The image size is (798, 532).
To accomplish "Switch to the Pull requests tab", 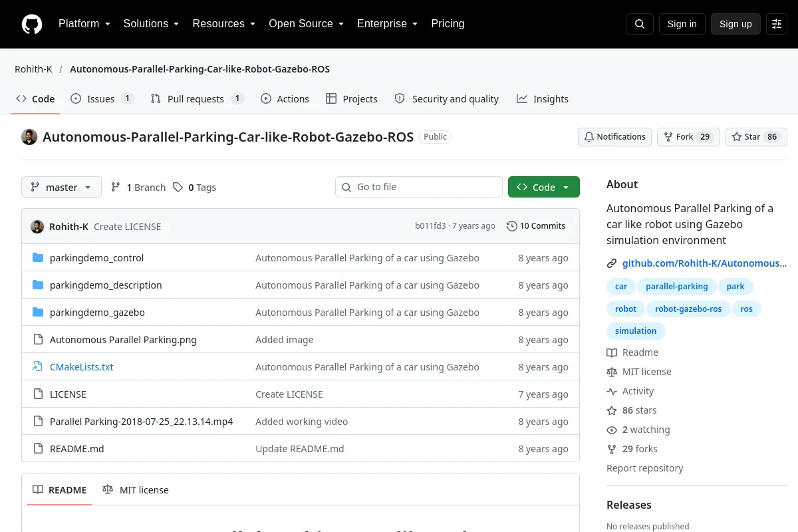I will coord(198,99).
